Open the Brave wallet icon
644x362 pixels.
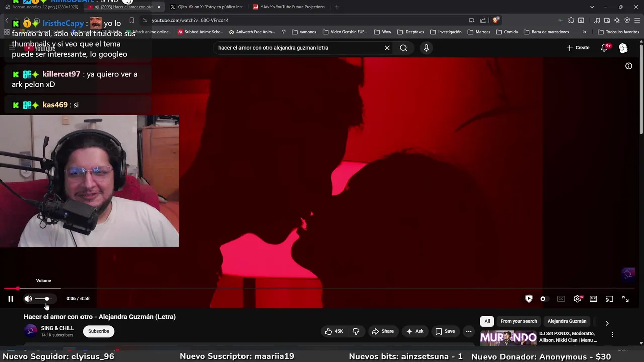click(x=607, y=20)
